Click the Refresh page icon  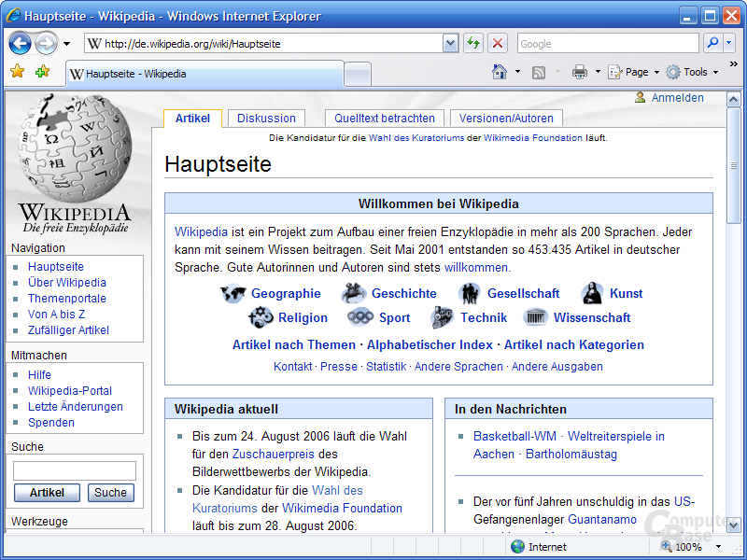[473, 43]
